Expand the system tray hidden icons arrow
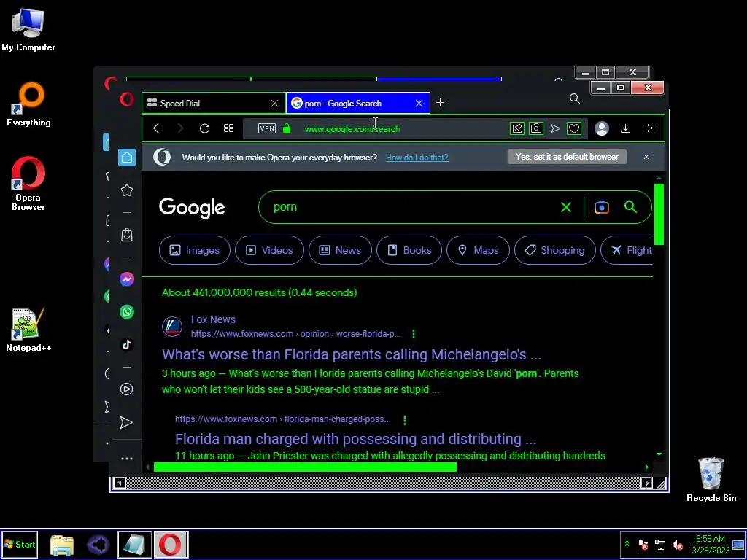Screen dimensions: 747x560 coord(627,544)
